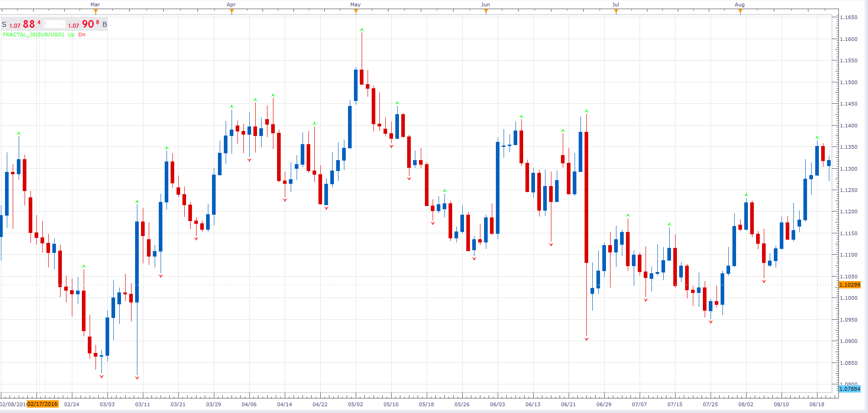868x413 pixels.
Task: Select the FRACTAL_JS(EUR/USD) indicator label
Action: [x=33, y=35]
